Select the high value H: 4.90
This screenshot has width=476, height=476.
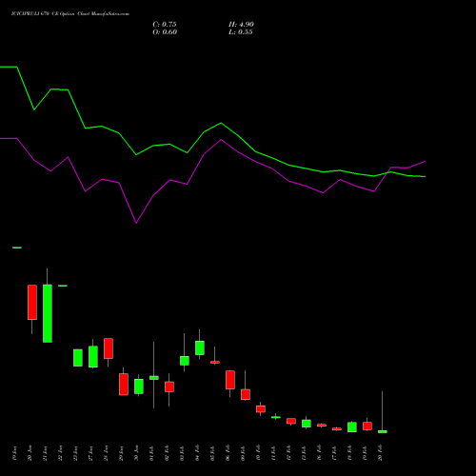click(241, 25)
